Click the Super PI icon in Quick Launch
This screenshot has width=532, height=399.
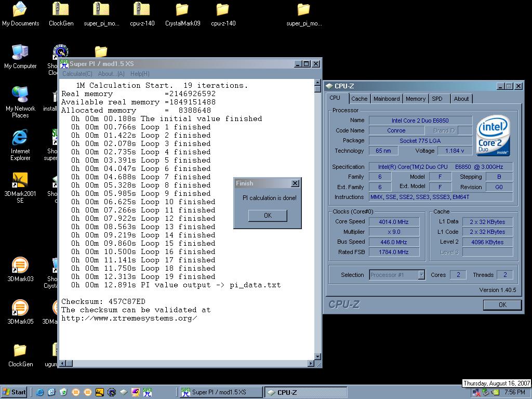(x=147, y=392)
